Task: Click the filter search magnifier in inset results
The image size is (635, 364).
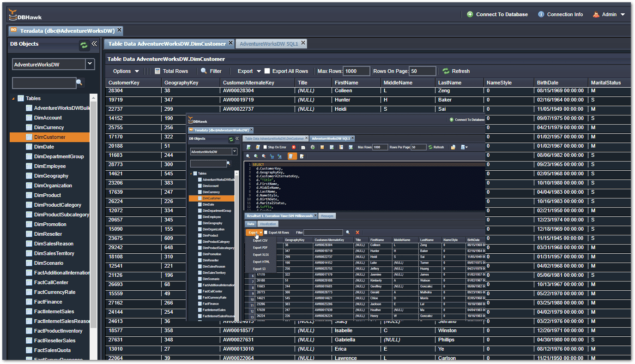Action: coord(348,233)
